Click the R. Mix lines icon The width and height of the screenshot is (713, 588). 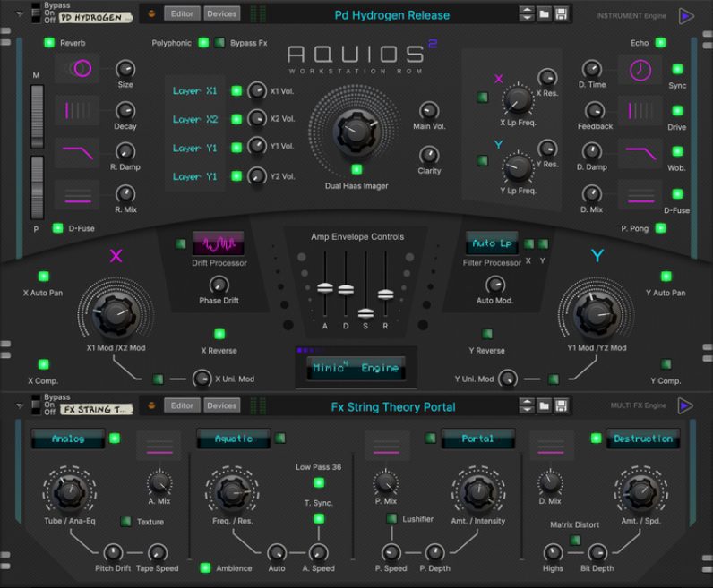coord(77,195)
